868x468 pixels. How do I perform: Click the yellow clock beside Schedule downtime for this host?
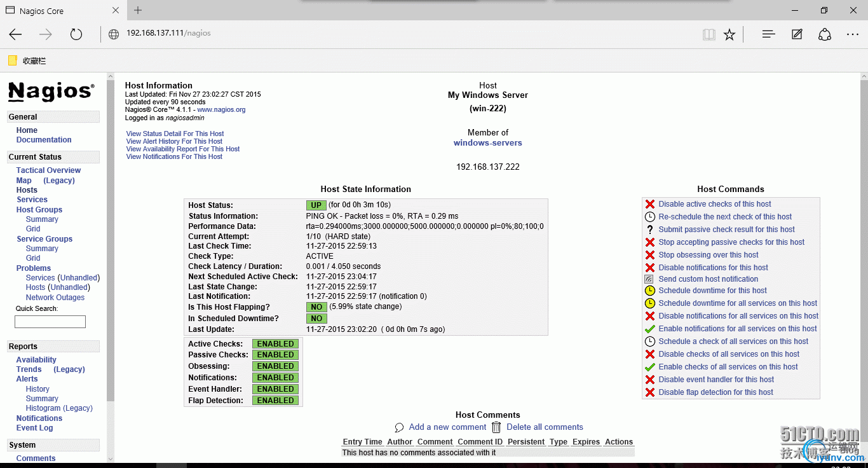click(649, 291)
